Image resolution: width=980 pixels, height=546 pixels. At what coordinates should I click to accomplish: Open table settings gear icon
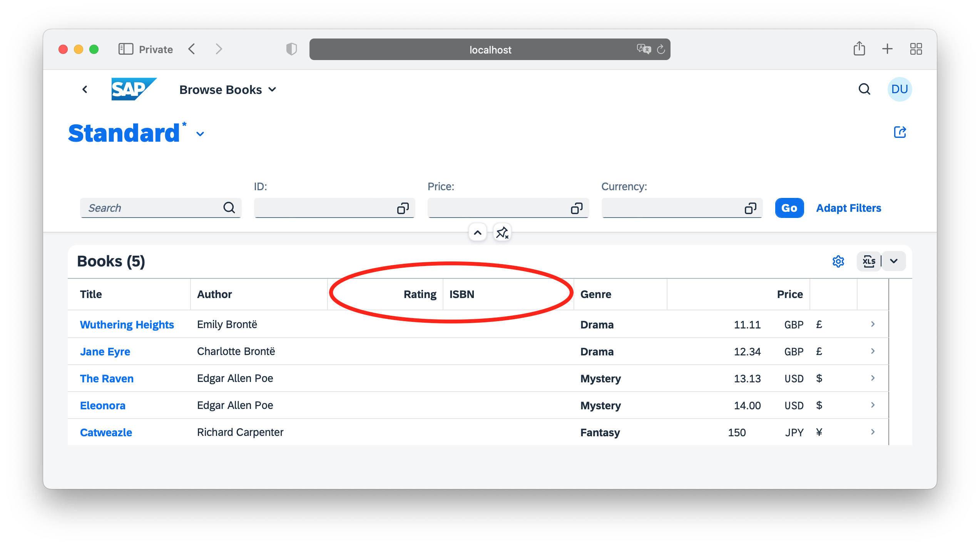point(838,261)
